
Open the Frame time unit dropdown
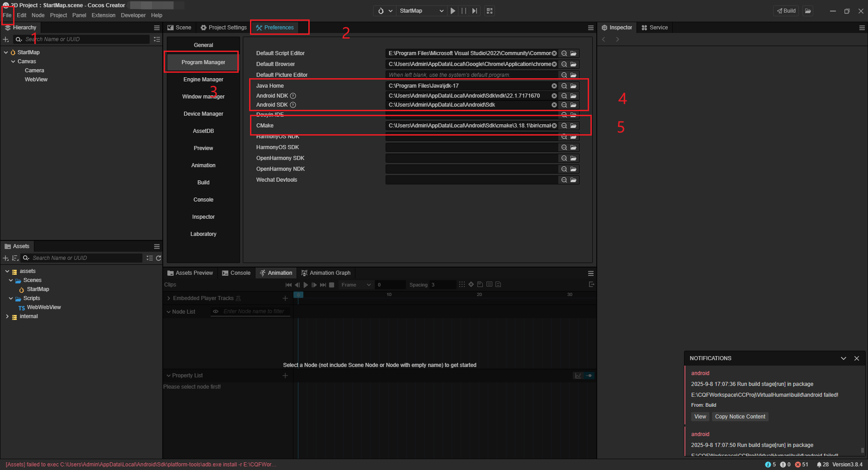(356, 285)
